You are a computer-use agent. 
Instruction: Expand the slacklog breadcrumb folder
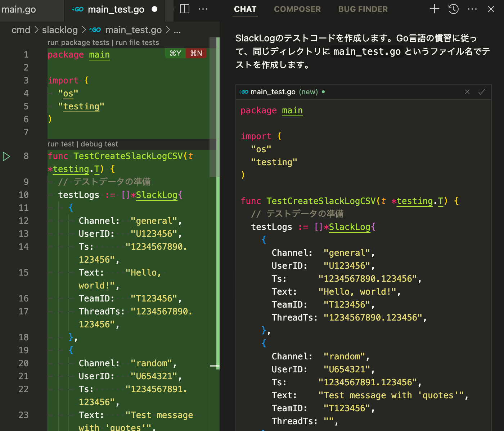60,30
